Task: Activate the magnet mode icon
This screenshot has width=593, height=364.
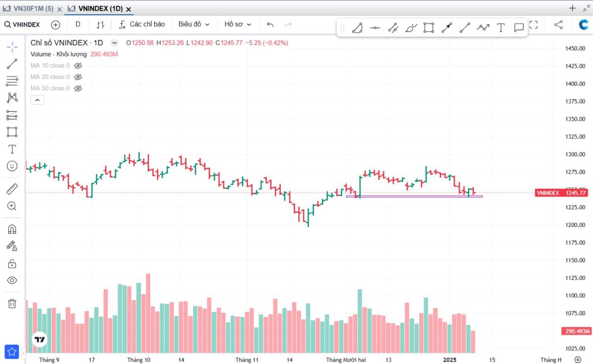Action: pos(12,229)
